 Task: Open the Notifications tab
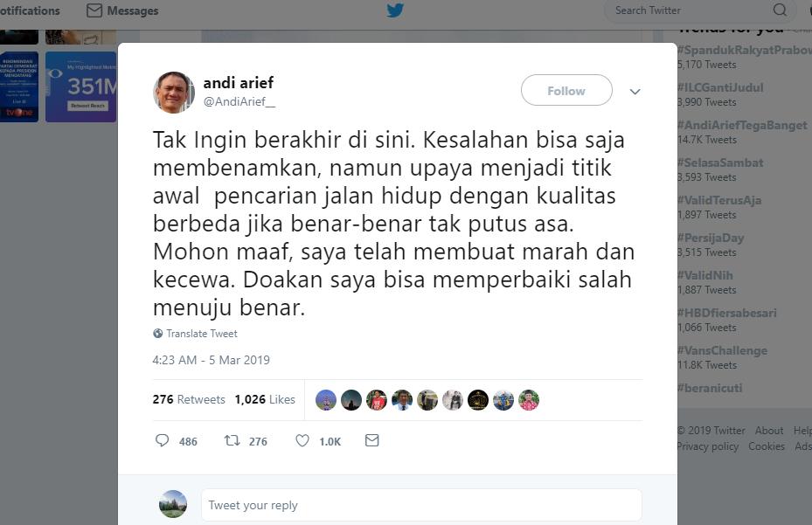30,10
